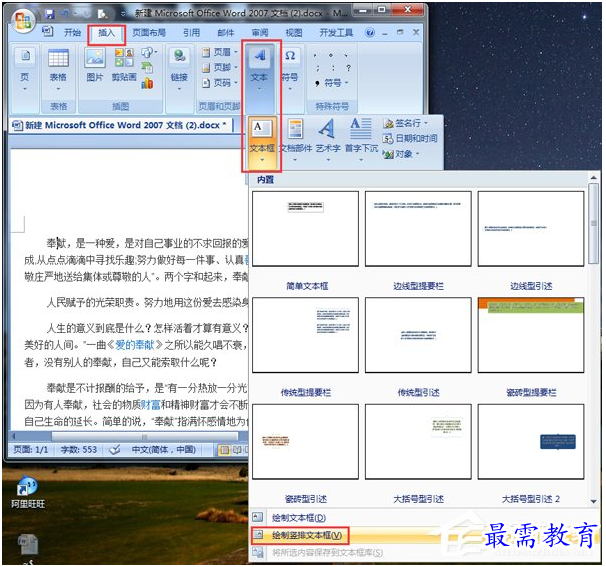Insert a Table (表格) from ribbon

pos(58,71)
